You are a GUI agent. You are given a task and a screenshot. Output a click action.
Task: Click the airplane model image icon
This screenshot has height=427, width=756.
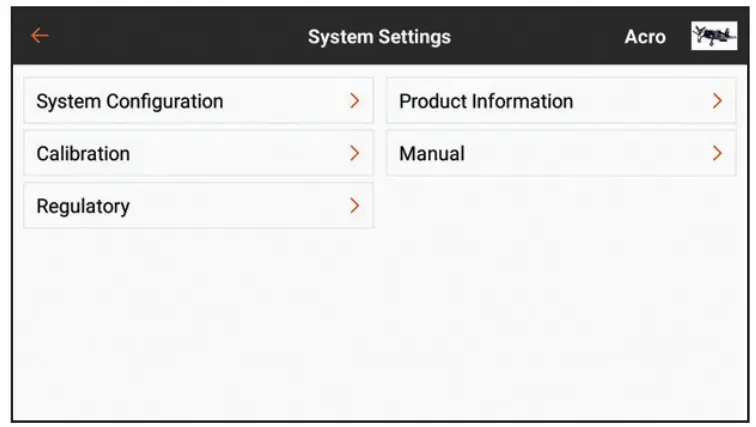coord(714,36)
